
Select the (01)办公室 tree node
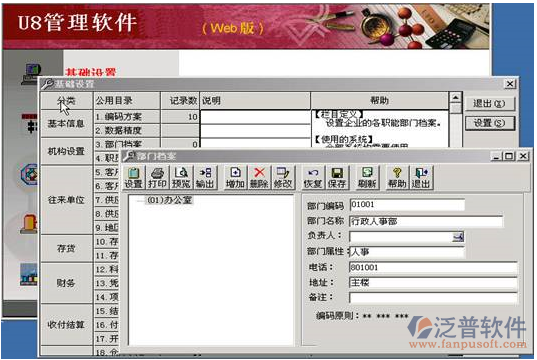pyautogui.click(x=170, y=200)
